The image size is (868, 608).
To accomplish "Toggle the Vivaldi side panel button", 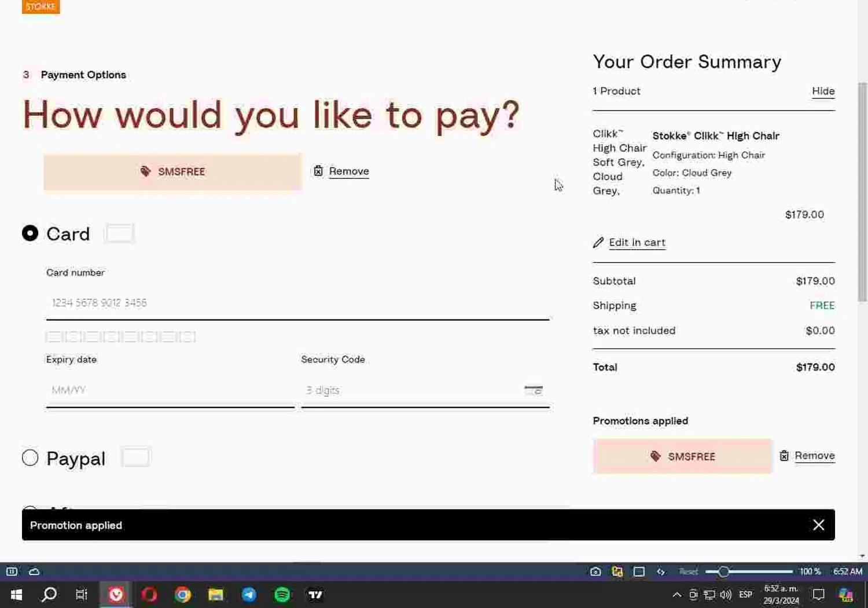I will pyautogui.click(x=12, y=572).
